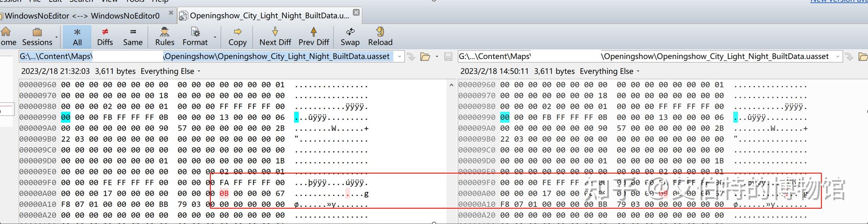Open the Rules settings
Image resolution: width=868 pixels, height=224 pixels.
coord(165,37)
